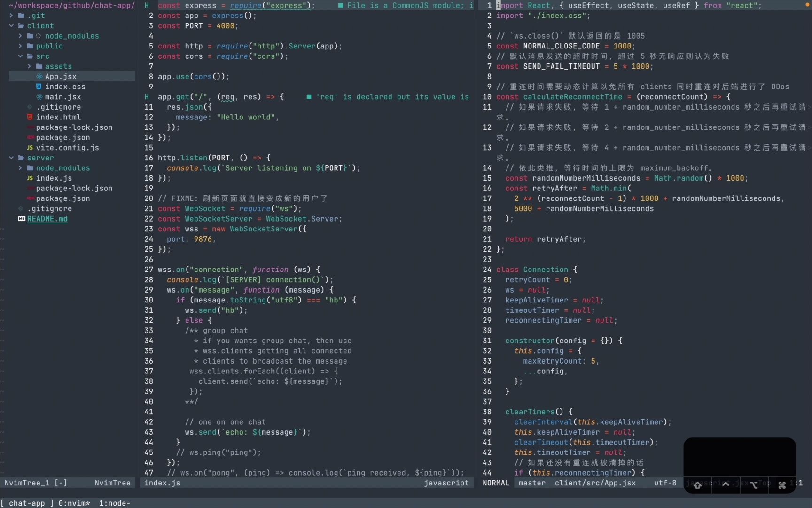Click the index.js statusline filename
Viewport: 812px width, 508px height.
(162, 483)
